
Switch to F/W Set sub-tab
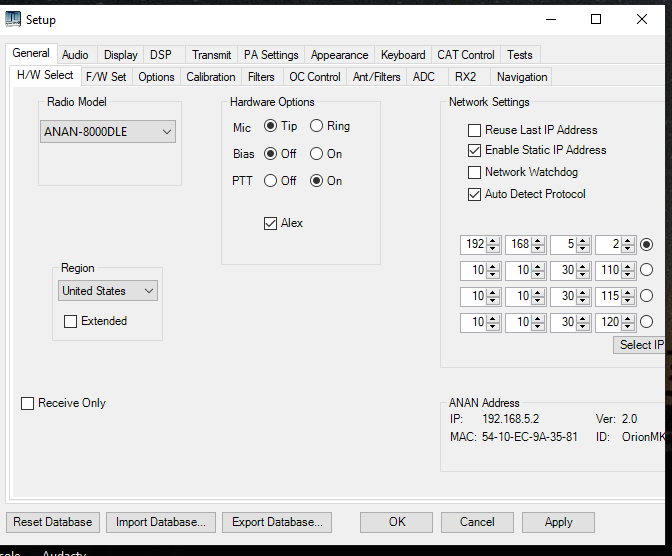106,77
